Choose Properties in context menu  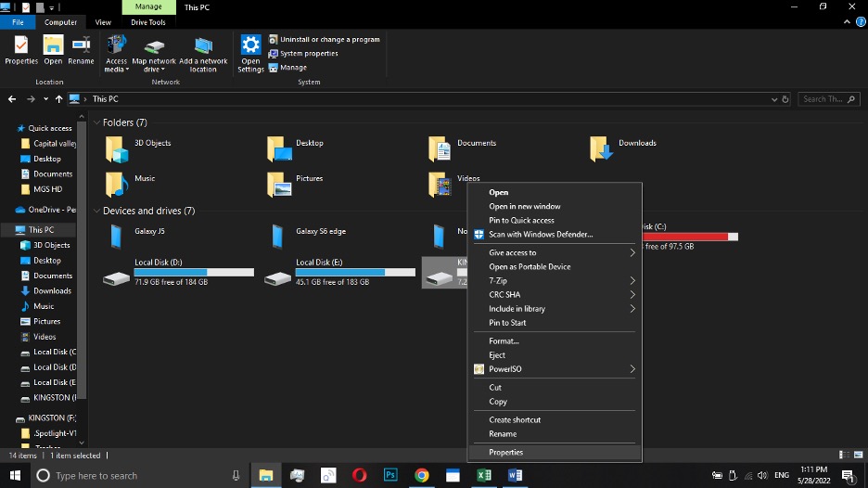pyautogui.click(x=555, y=452)
